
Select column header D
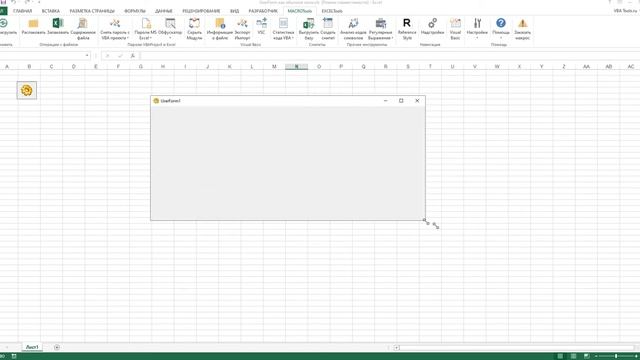pos(73,67)
